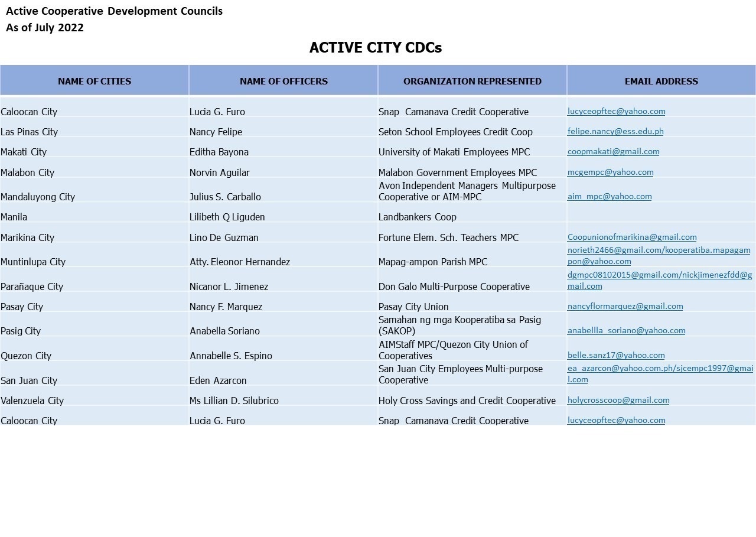This screenshot has height=537, width=756.
Task: Click officer name Eden Azarcon
Action: click(x=218, y=380)
